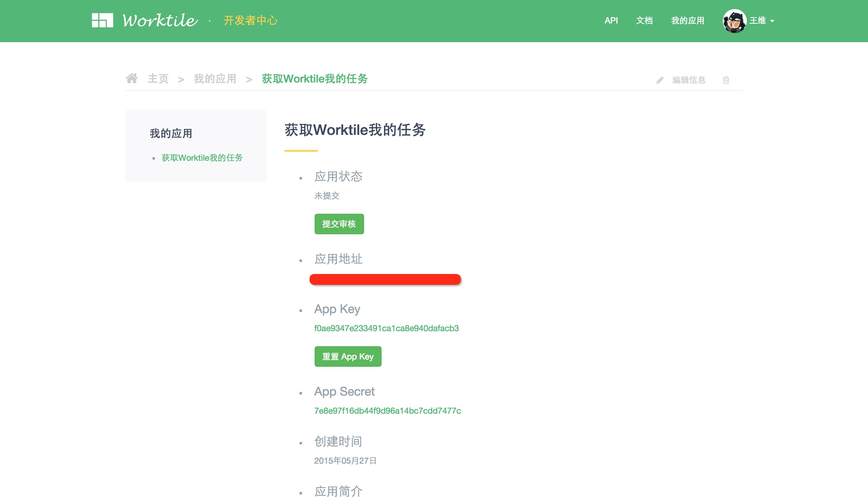Click the 应用简介 section label
Image resolution: width=868 pixels, height=498 pixels.
pos(338,491)
